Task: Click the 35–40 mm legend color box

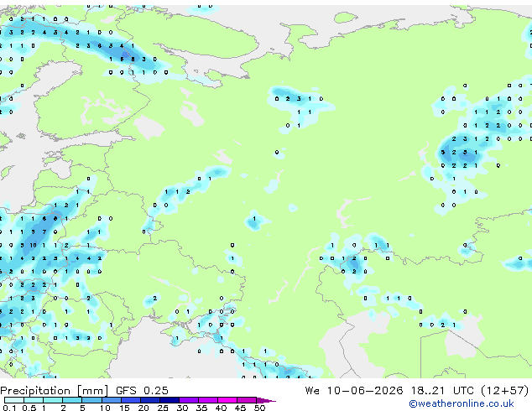Action: click(208, 400)
